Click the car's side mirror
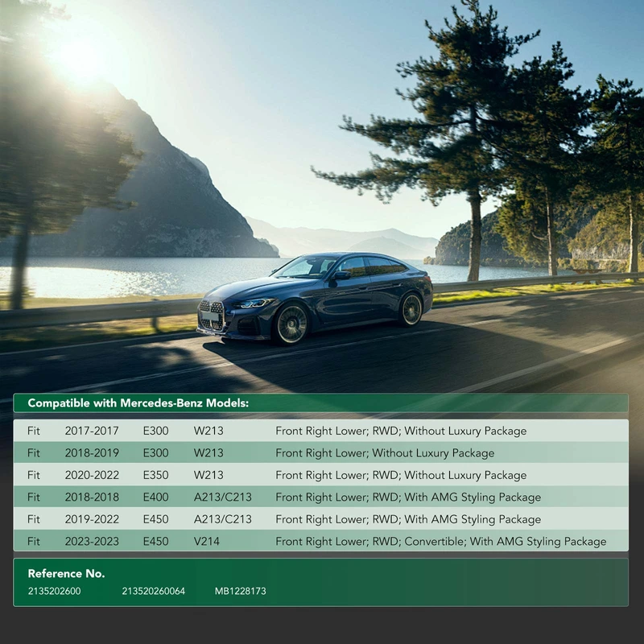Screen dimensions: 644x644 click(343, 275)
